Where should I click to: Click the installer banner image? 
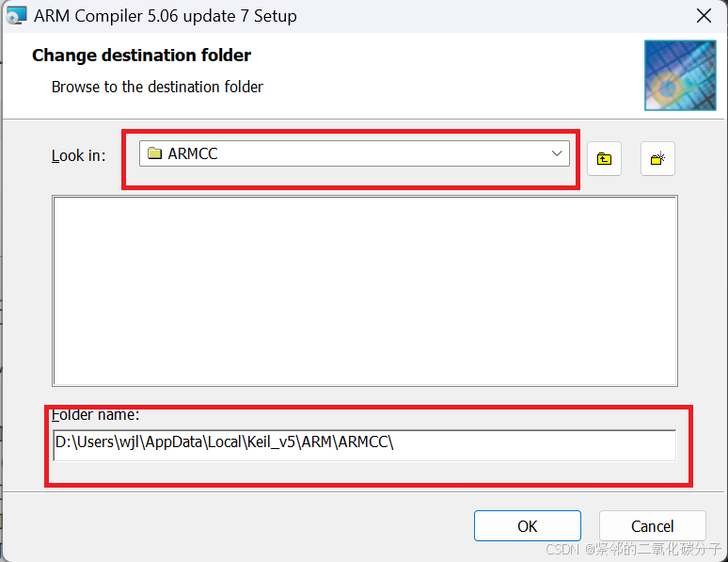(680, 75)
